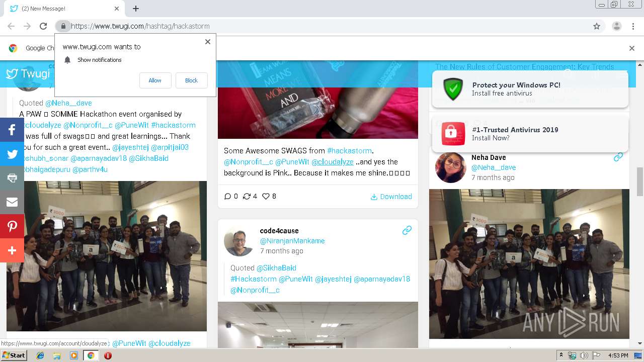Dismiss the Google Chrome info bar

tap(632, 48)
